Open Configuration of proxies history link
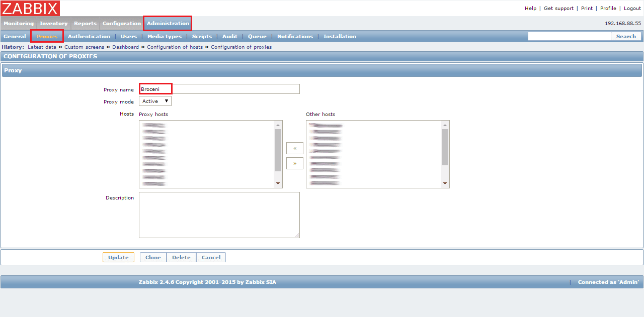The height and width of the screenshot is (317, 644). coord(241,47)
